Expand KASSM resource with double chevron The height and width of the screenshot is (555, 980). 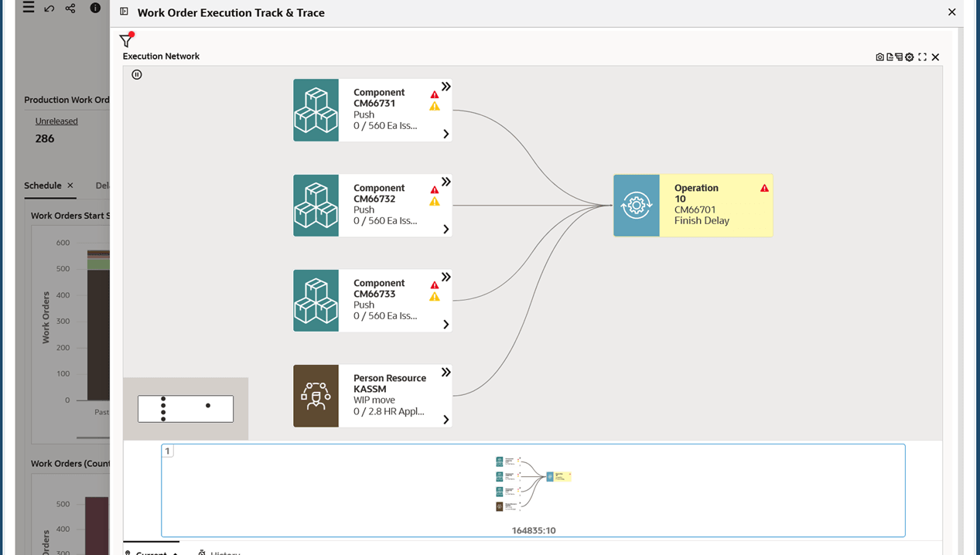pos(446,372)
